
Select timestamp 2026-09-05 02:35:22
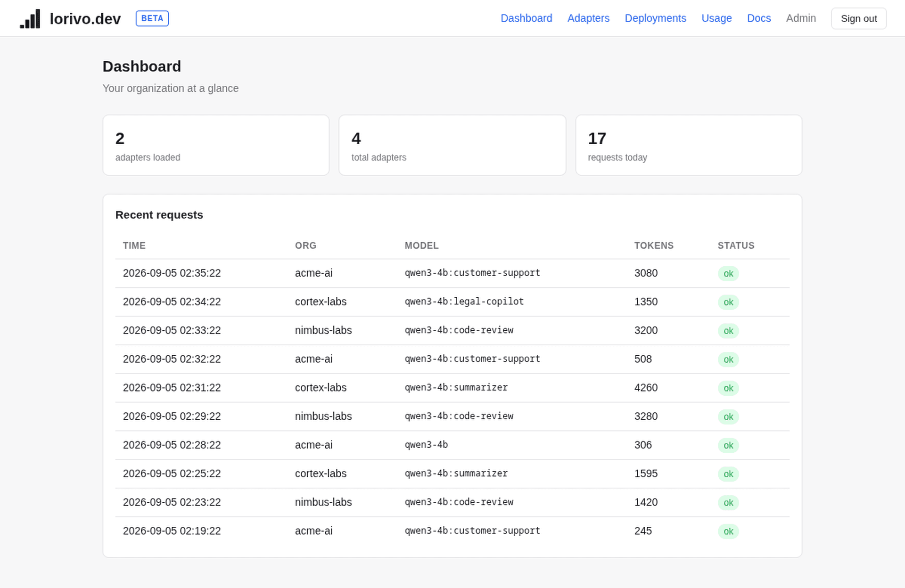pos(172,273)
